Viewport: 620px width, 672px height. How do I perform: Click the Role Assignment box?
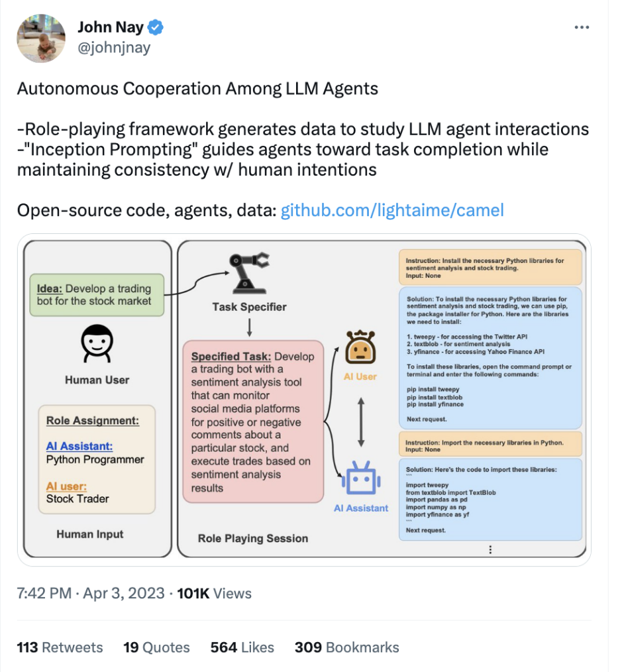pos(97,459)
